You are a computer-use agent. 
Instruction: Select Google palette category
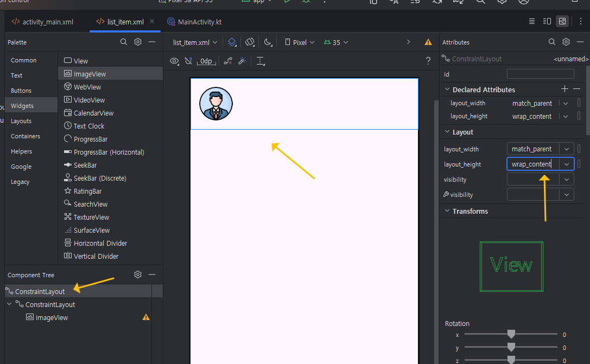click(21, 167)
